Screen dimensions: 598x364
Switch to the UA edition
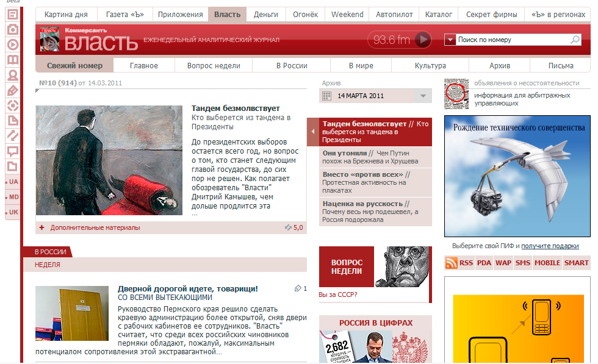coord(13,182)
